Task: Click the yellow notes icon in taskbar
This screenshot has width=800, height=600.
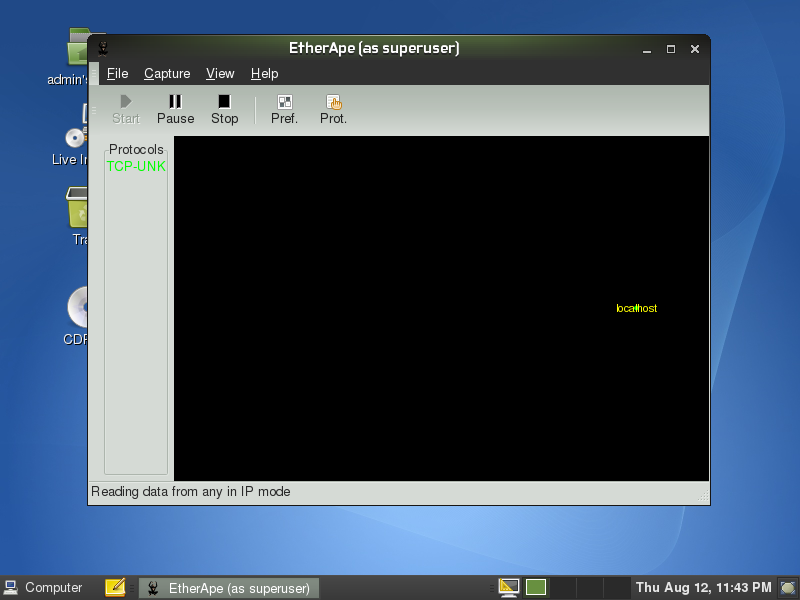Action: point(115,587)
